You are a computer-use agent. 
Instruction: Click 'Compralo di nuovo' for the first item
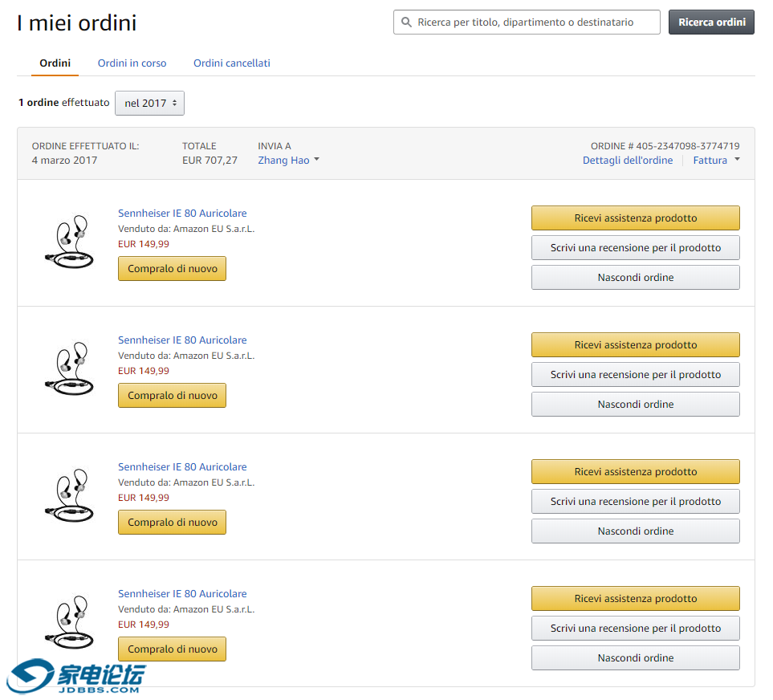(172, 269)
